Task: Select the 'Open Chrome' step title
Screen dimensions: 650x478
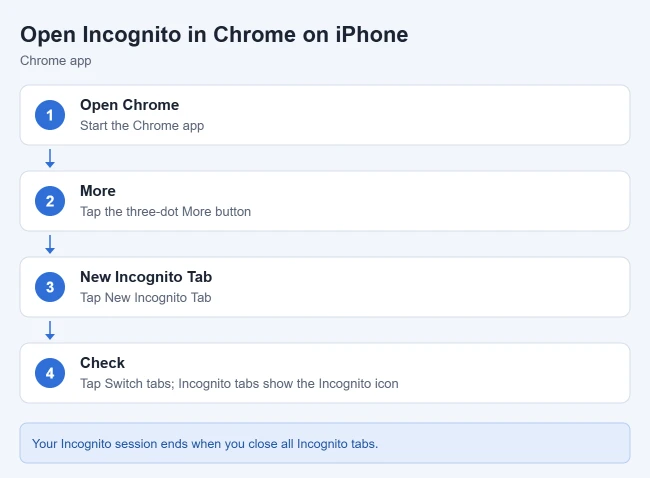Action: [129, 105]
